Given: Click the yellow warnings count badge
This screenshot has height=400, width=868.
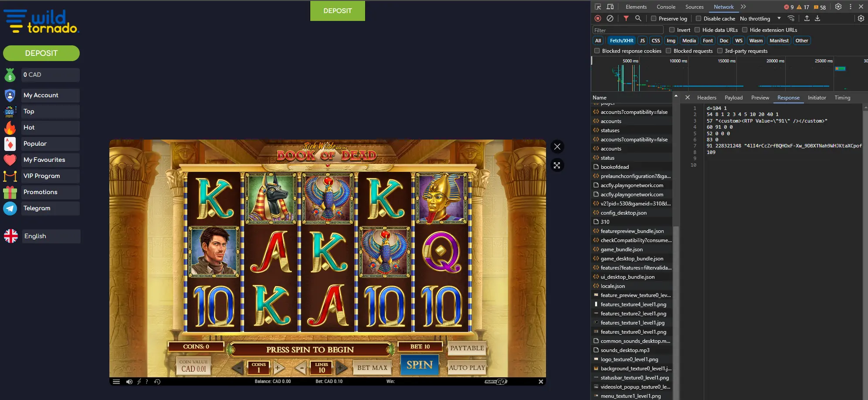Looking at the screenshot, I should [x=803, y=7].
